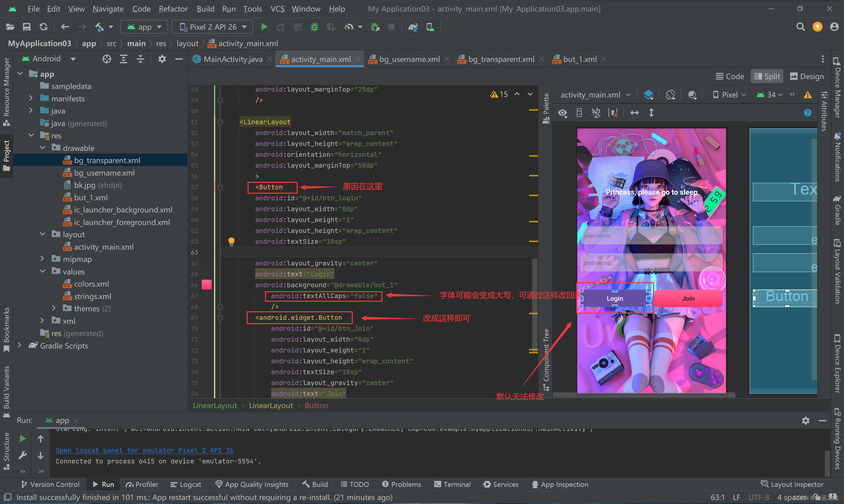The width and height of the screenshot is (844, 504).
Task: Select the Split editor view icon
Action: point(769,76)
